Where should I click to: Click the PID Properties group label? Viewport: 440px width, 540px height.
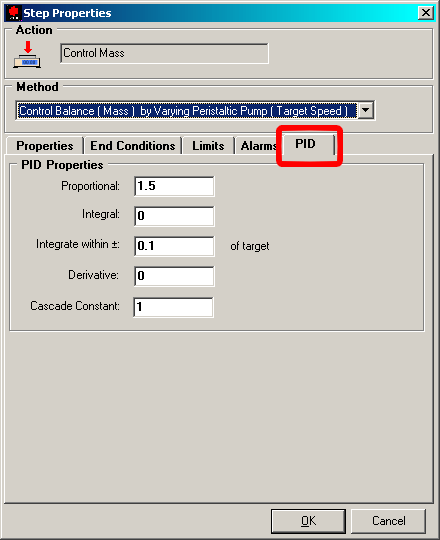click(62, 165)
